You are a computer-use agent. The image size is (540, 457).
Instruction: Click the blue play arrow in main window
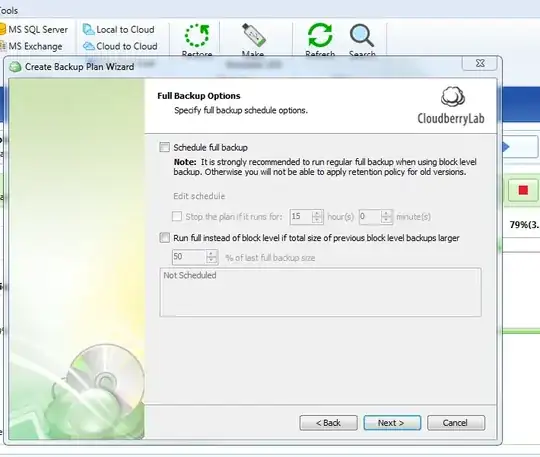click(x=506, y=147)
